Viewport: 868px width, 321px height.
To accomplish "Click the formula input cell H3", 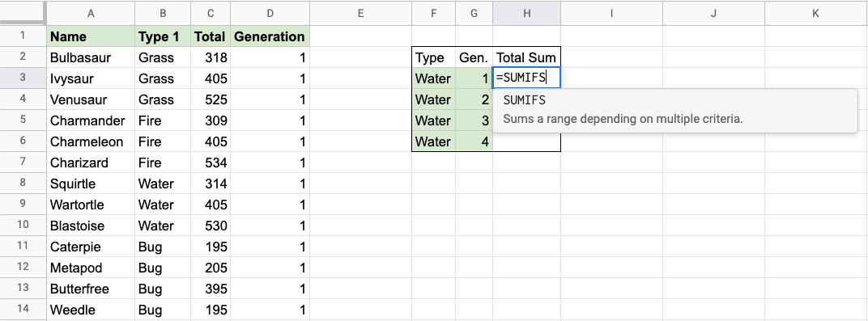I will point(526,78).
